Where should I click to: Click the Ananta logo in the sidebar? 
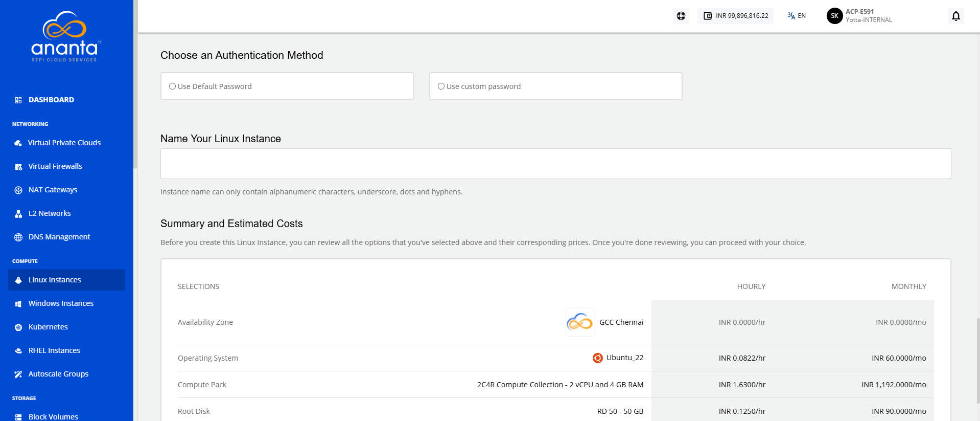coord(66,36)
